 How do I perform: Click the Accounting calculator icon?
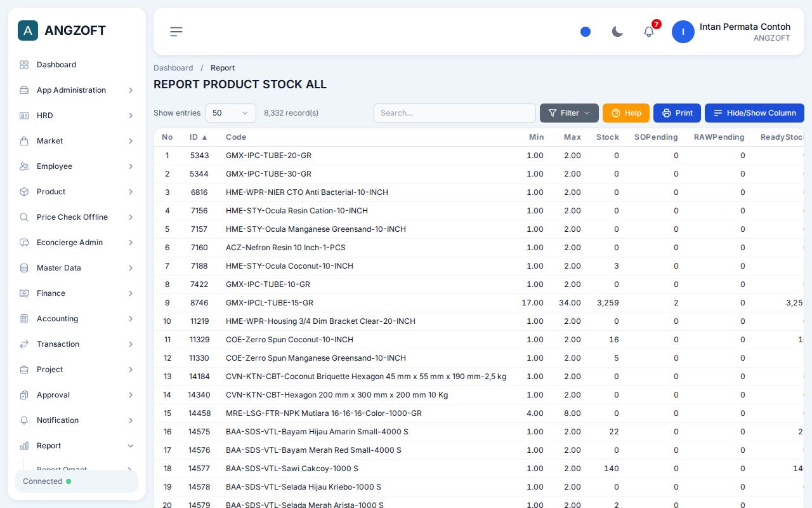(x=24, y=319)
